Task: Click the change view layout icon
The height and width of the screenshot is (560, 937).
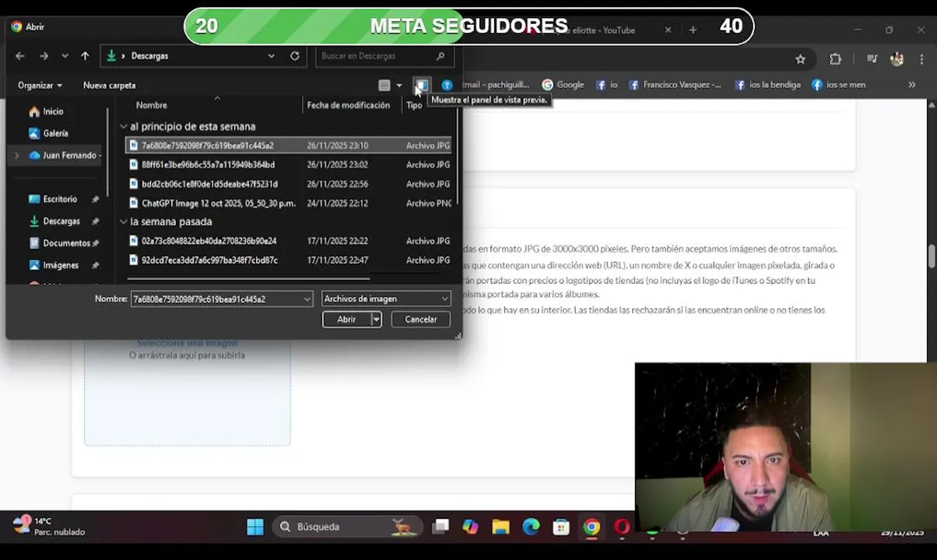Action: click(384, 86)
